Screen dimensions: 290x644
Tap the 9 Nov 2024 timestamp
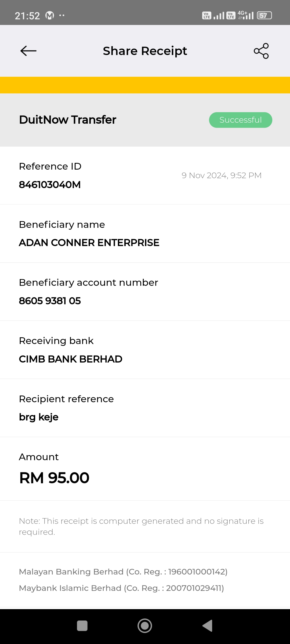(222, 175)
